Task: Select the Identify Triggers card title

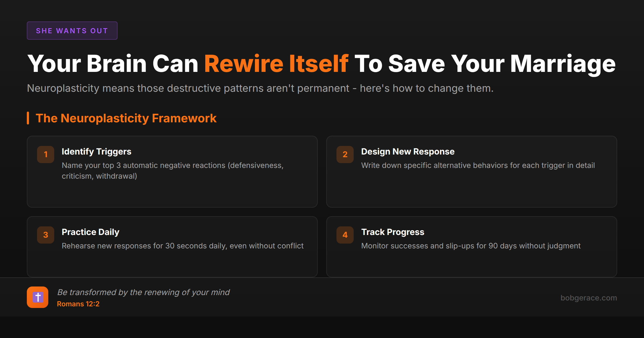Action: coord(96,152)
